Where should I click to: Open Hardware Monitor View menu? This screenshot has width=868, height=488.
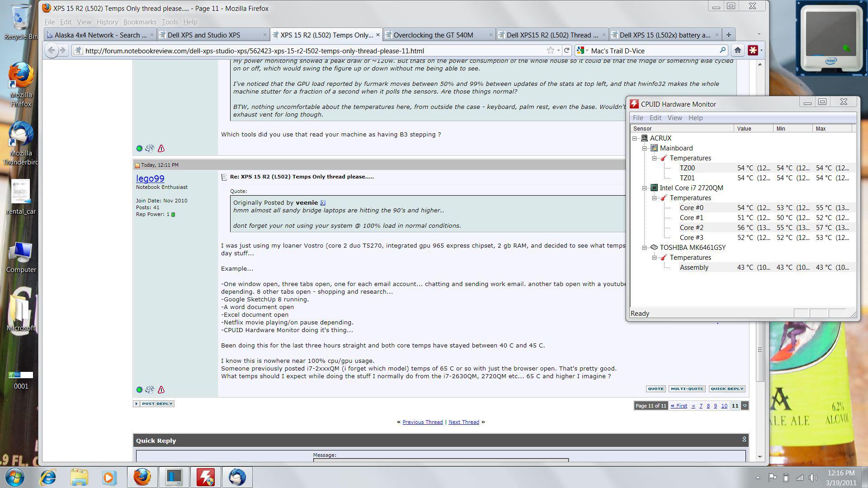click(675, 118)
